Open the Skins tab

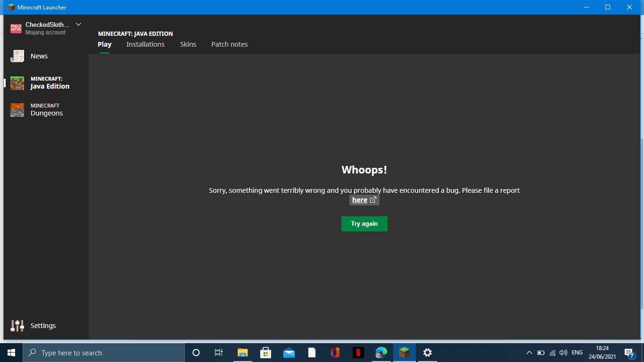188,44
